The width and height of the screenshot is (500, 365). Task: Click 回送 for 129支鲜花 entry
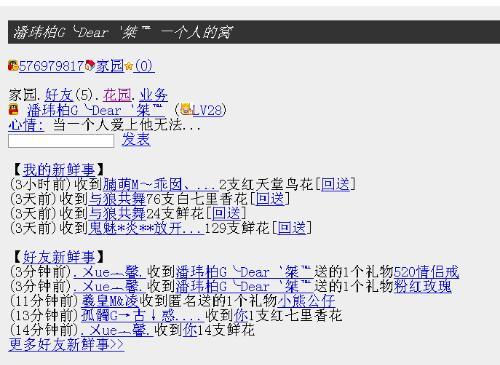[x=292, y=228]
